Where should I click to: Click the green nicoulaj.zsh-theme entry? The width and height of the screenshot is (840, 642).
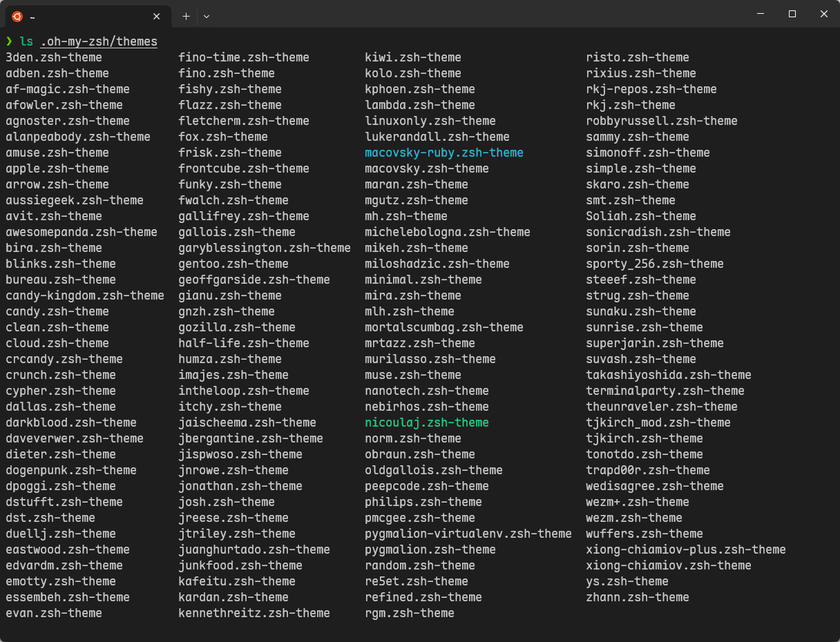pos(426,422)
